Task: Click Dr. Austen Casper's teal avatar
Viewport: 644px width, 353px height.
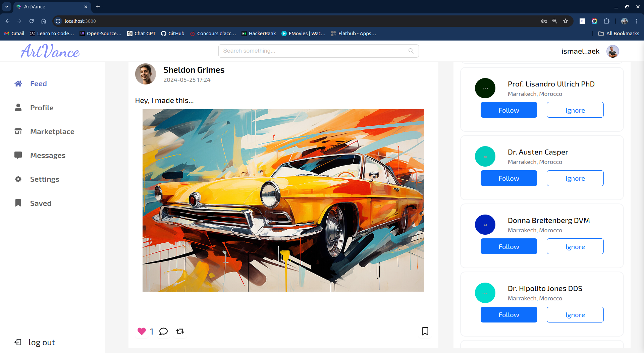Action: pyautogui.click(x=485, y=157)
